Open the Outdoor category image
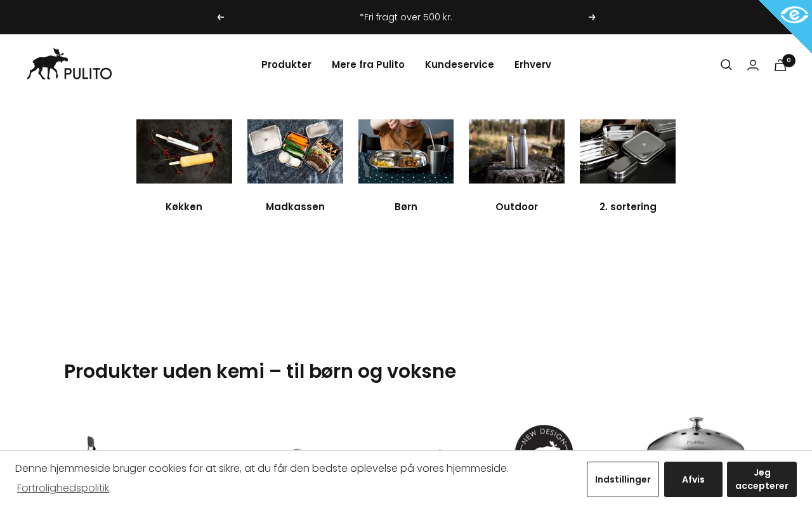The height and width of the screenshot is (508, 812). (516, 151)
